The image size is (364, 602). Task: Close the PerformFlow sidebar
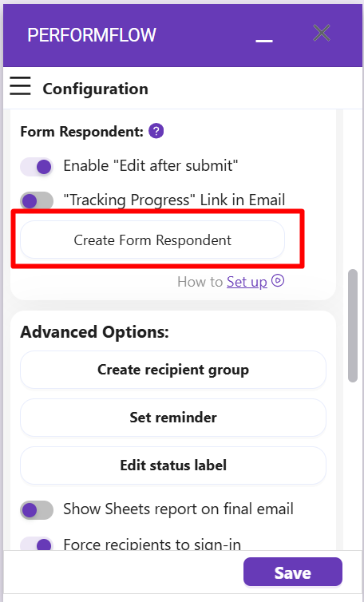(x=322, y=33)
